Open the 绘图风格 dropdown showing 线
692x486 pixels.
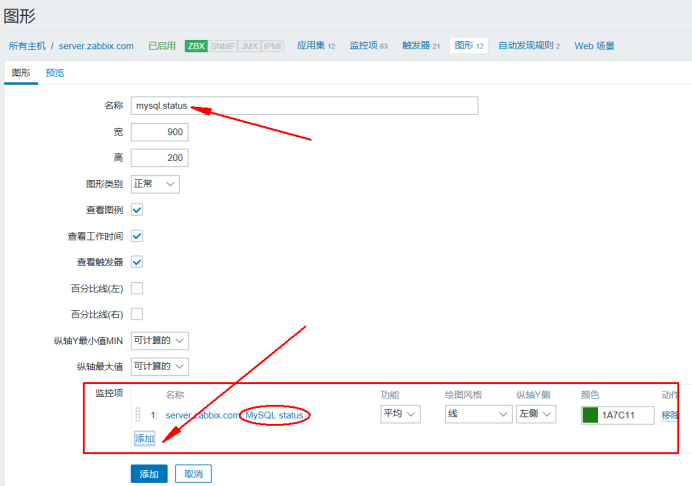tap(478, 414)
